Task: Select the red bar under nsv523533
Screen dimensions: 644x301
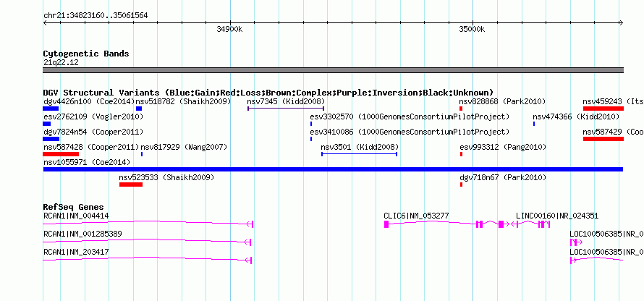Action: (131, 185)
